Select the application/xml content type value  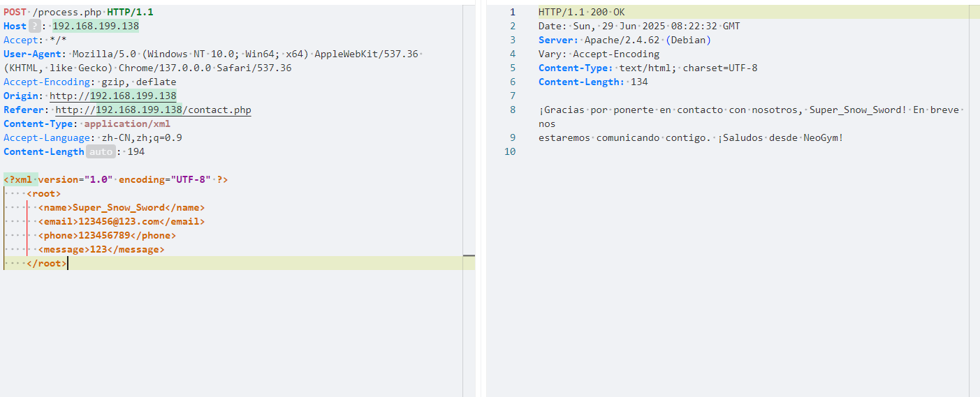click(127, 124)
